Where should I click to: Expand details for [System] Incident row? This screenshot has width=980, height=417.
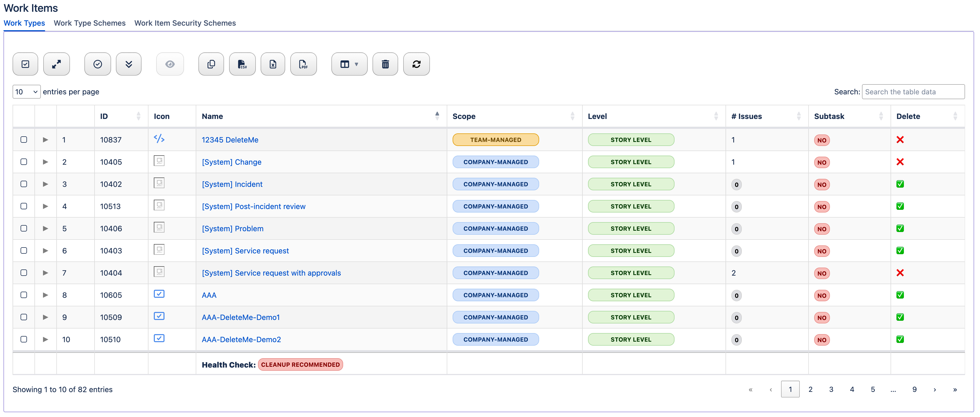pyautogui.click(x=45, y=184)
